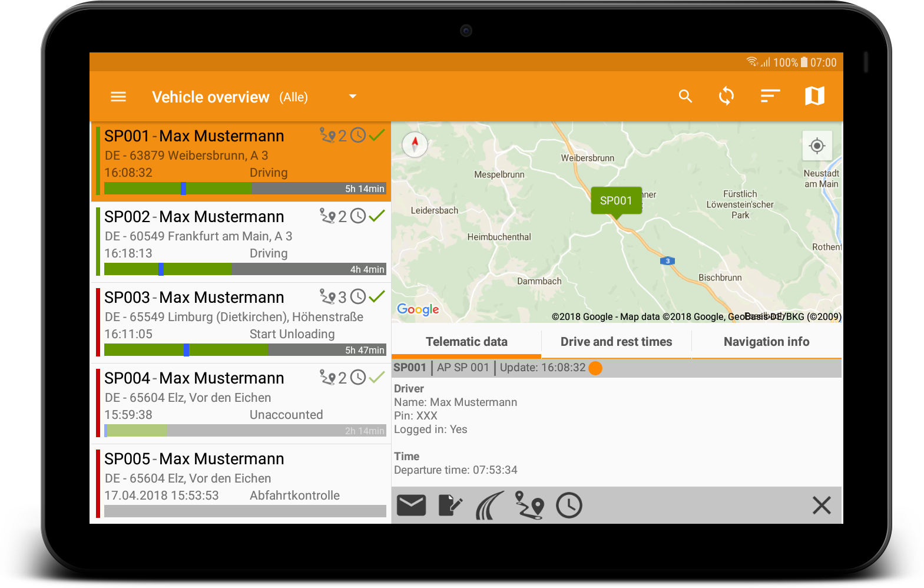The height and width of the screenshot is (588, 924).
Task: Click the Wi-Fi icon in the status bar
Action: 752,62
